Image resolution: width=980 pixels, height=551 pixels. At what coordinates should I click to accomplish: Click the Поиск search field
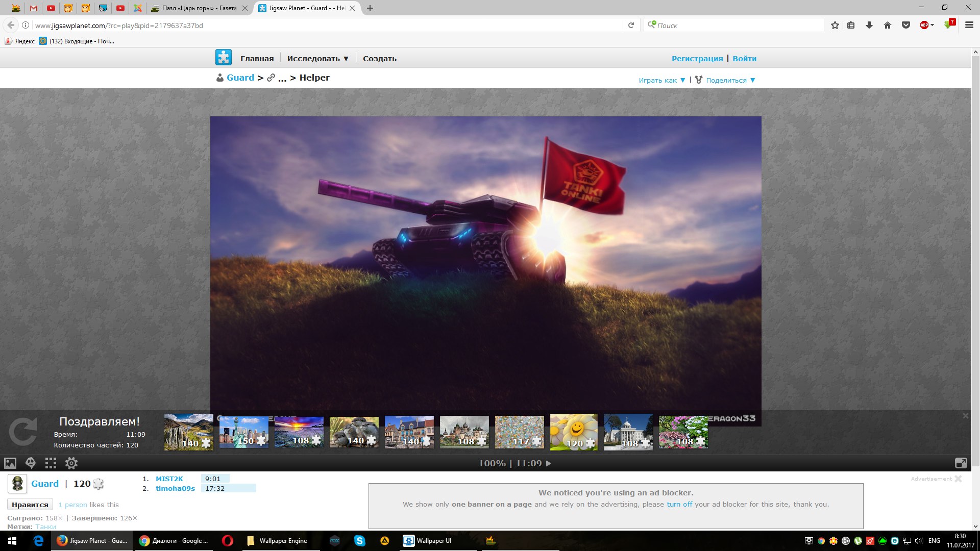tap(735, 25)
